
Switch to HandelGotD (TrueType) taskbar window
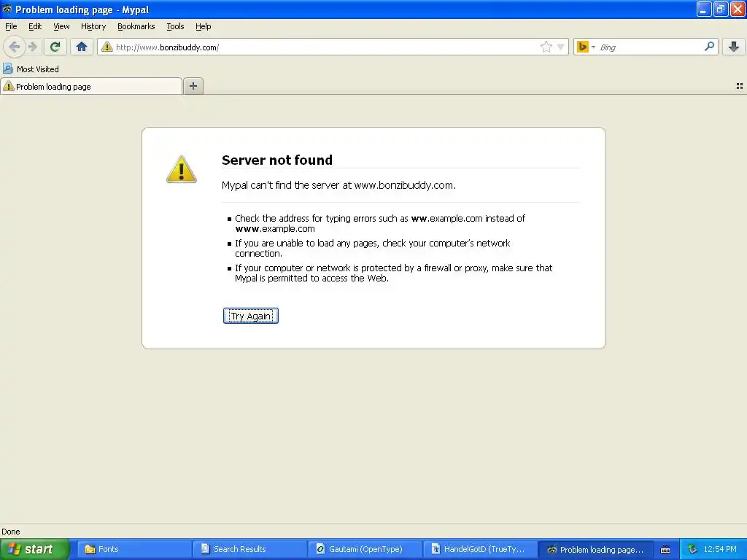coord(480,549)
